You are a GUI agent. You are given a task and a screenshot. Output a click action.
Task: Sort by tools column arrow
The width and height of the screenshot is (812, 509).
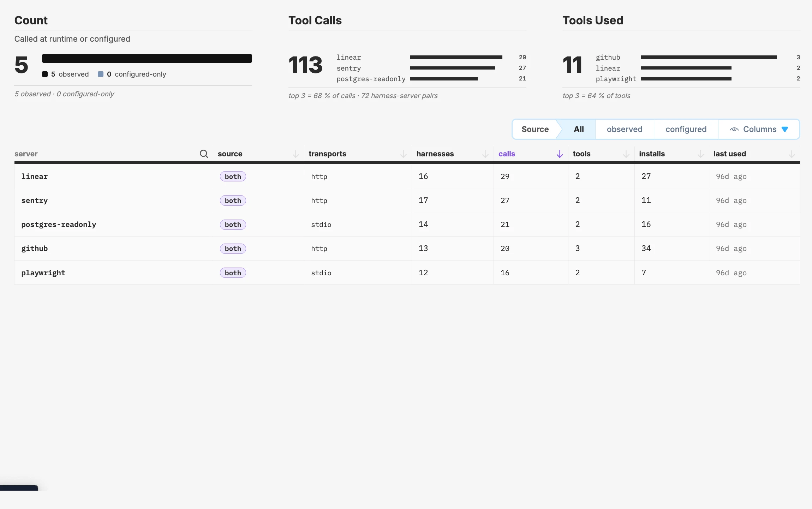coord(626,154)
